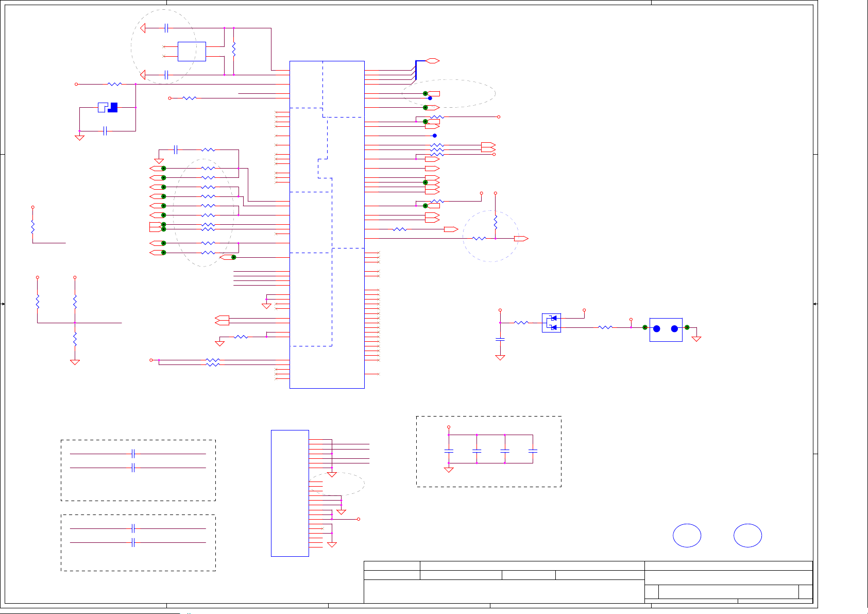Select the resistor on the wire from the top-left terminal

(x=114, y=84)
